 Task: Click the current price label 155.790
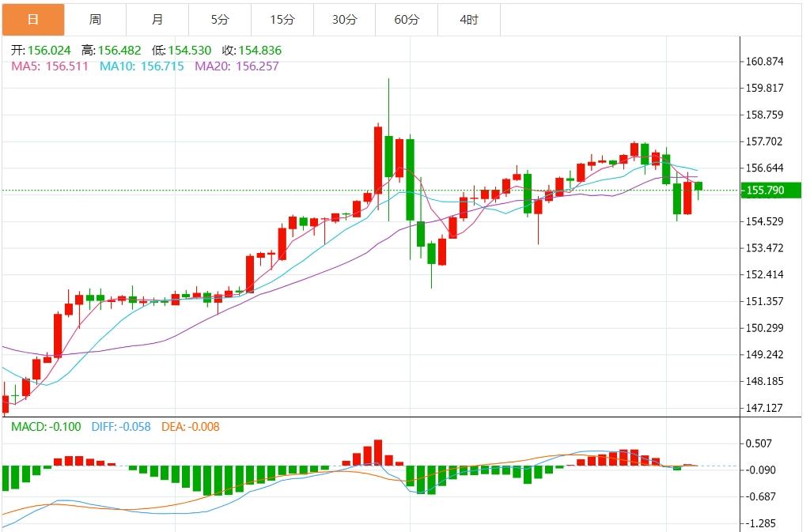[770, 191]
